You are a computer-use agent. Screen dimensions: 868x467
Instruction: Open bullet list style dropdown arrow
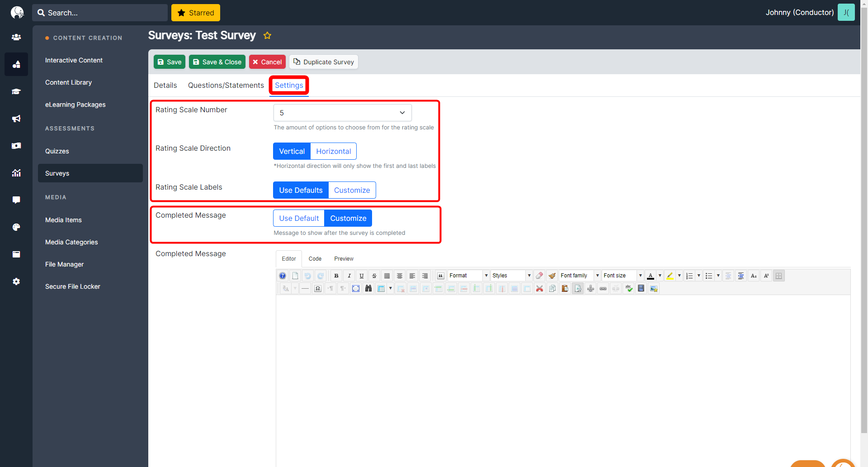pos(718,276)
